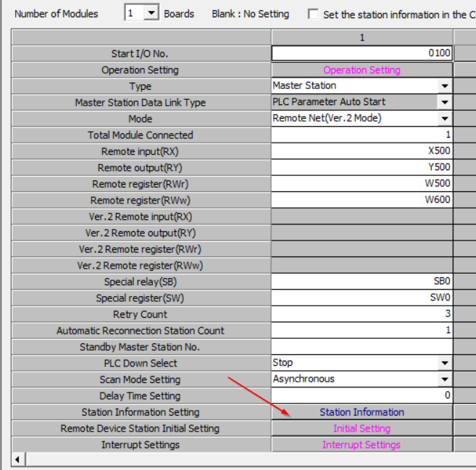Select the Remote register(RWw) field W600
This screenshot has width=476, height=470.
362,200
